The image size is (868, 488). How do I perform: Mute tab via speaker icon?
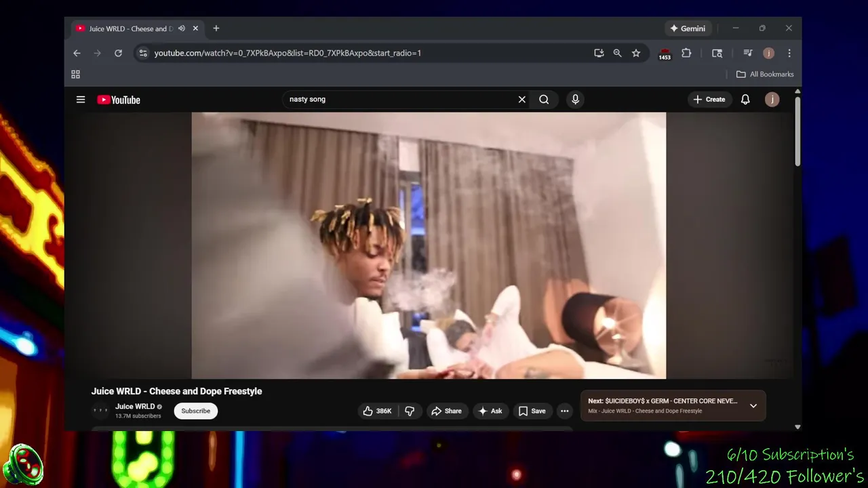pyautogui.click(x=182, y=28)
